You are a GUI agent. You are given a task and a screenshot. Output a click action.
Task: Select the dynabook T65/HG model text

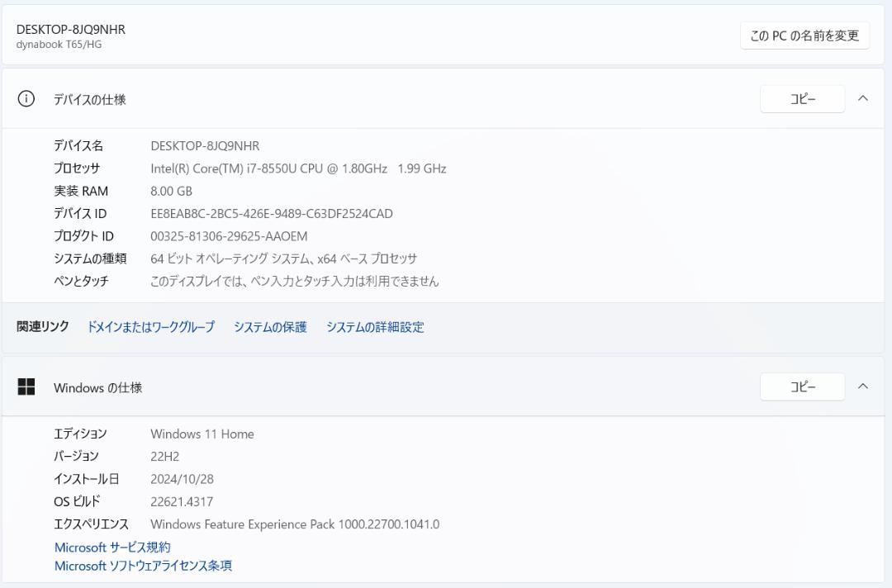click(59, 45)
